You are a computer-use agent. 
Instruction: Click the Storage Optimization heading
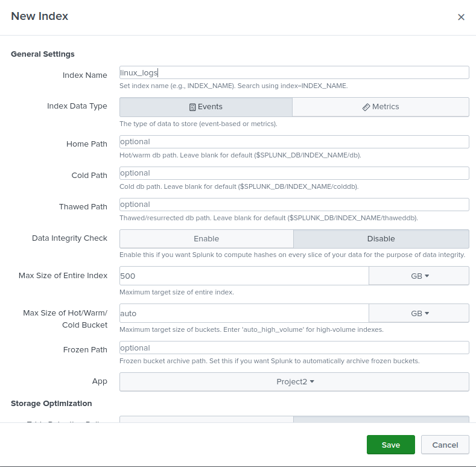coord(51,404)
